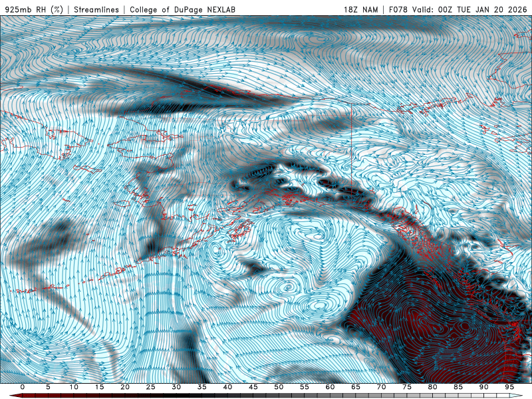Click the right arrow end of the colorbar
Screen dimensions: 532x399
pos(517,396)
